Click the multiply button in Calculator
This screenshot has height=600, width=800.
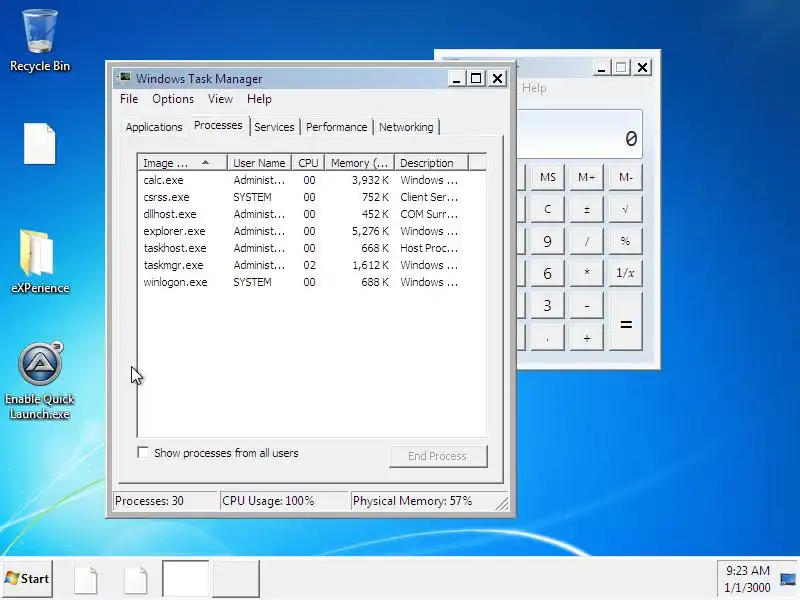tap(587, 273)
